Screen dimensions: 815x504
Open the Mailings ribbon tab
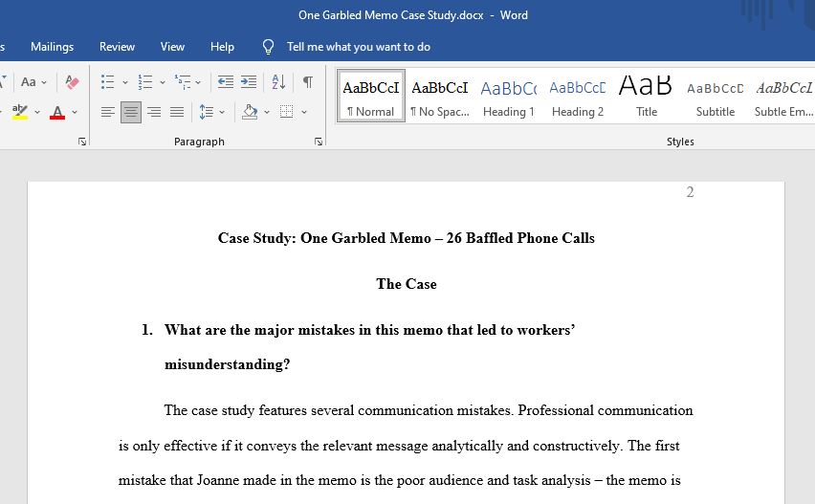click(x=52, y=47)
